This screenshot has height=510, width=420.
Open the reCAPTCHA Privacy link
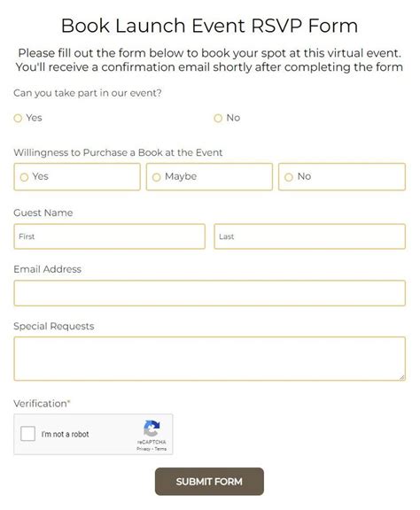[x=144, y=449]
